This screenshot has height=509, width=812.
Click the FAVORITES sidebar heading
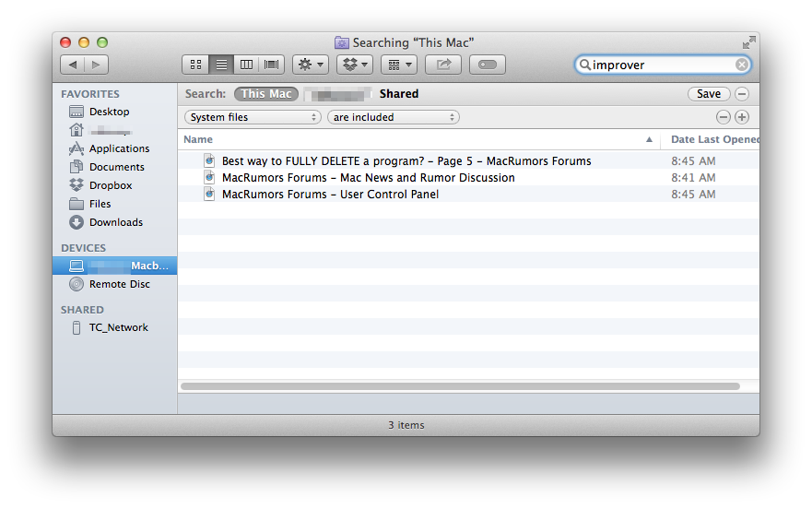(90, 94)
